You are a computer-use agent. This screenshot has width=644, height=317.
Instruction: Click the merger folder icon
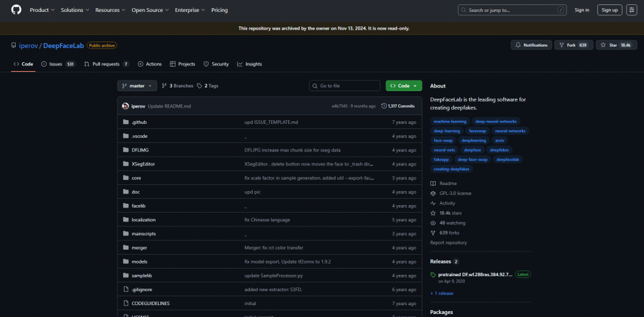click(126, 248)
